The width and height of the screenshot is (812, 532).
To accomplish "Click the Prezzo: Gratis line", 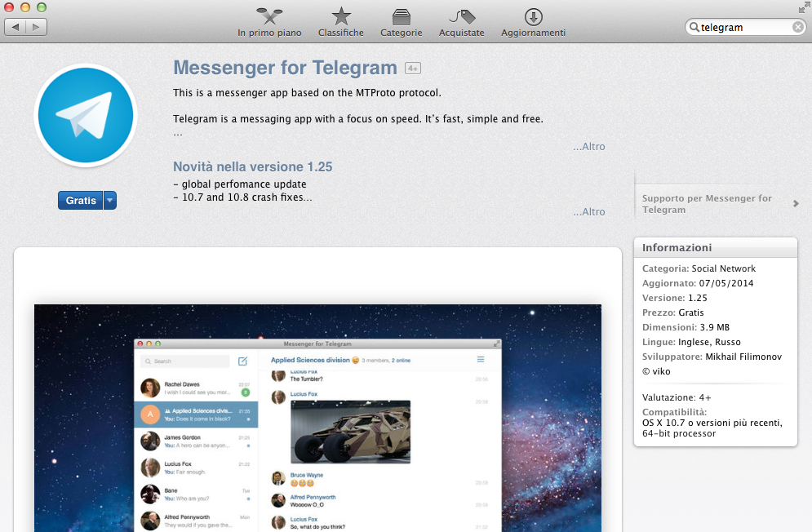I will [672, 313].
